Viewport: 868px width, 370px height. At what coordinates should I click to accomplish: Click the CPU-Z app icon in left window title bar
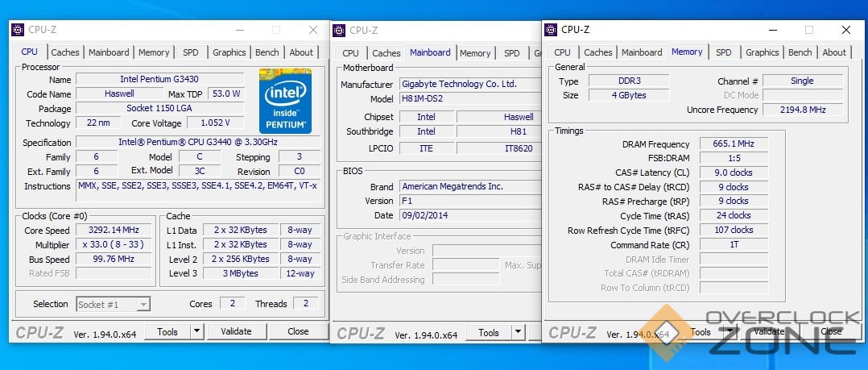(19, 30)
